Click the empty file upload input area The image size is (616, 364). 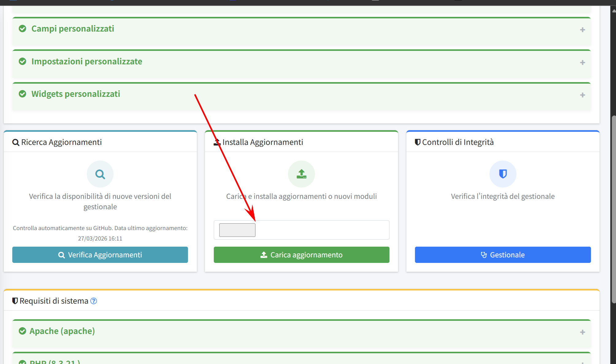click(x=322, y=230)
